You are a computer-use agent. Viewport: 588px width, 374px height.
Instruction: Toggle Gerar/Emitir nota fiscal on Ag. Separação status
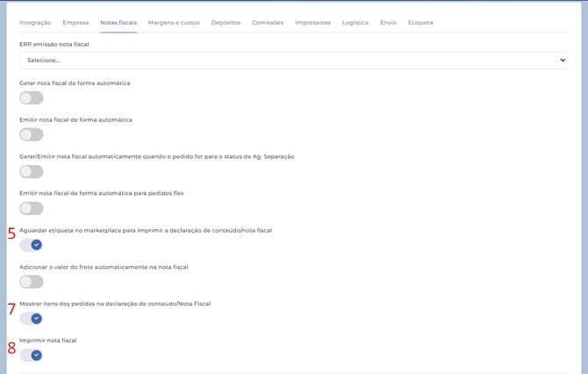click(32, 172)
